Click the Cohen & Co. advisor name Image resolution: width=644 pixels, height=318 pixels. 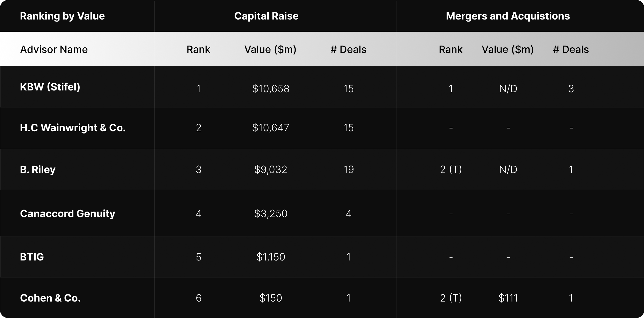[x=50, y=298]
